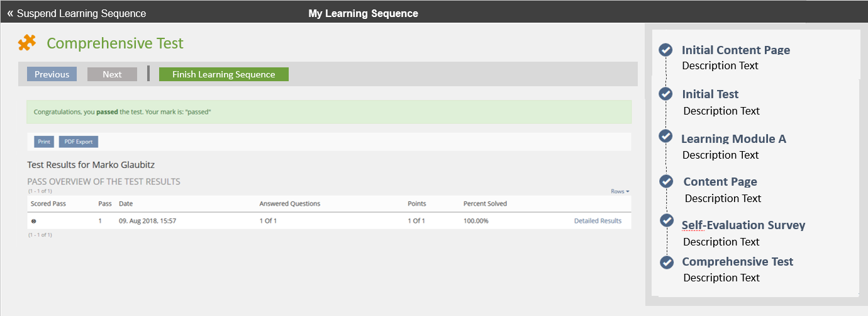Click the Initial Test completed checkmark icon
This screenshot has height=316, width=868.
pos(665,94)
